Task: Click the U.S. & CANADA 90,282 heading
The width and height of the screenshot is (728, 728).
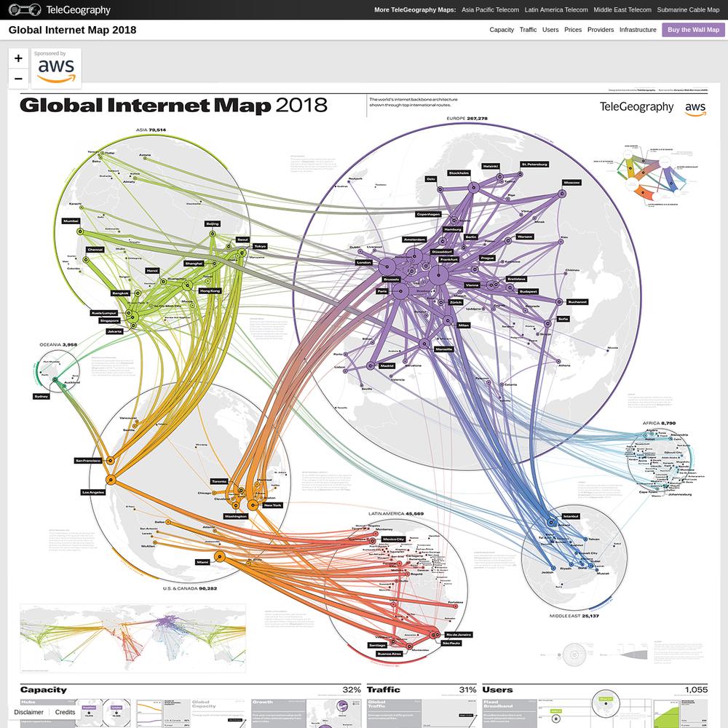Action: pos(190,588)
